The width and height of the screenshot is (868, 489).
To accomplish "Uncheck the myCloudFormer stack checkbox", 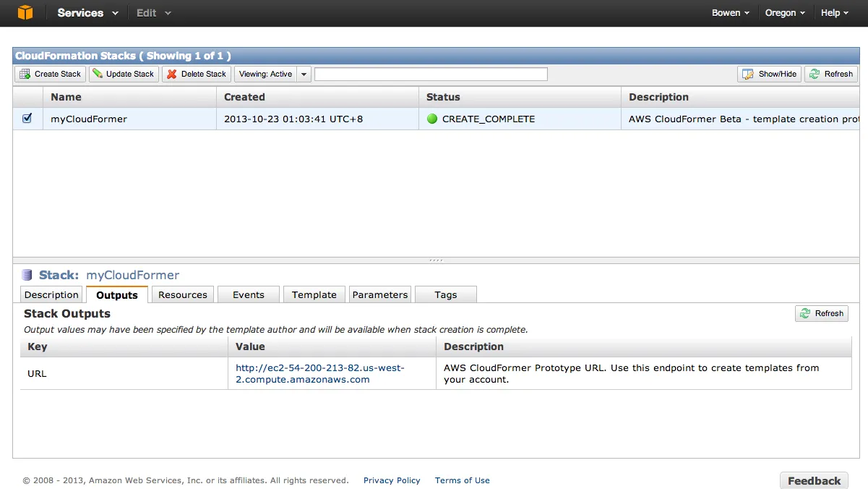I will [27, 118].
